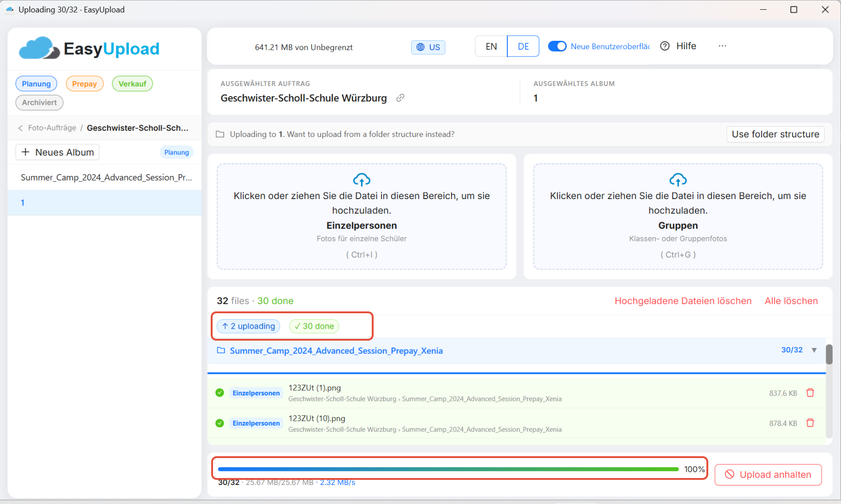Filter orders by Prepay
Viewport: 841px width, 504px height.
coord(84,84)
